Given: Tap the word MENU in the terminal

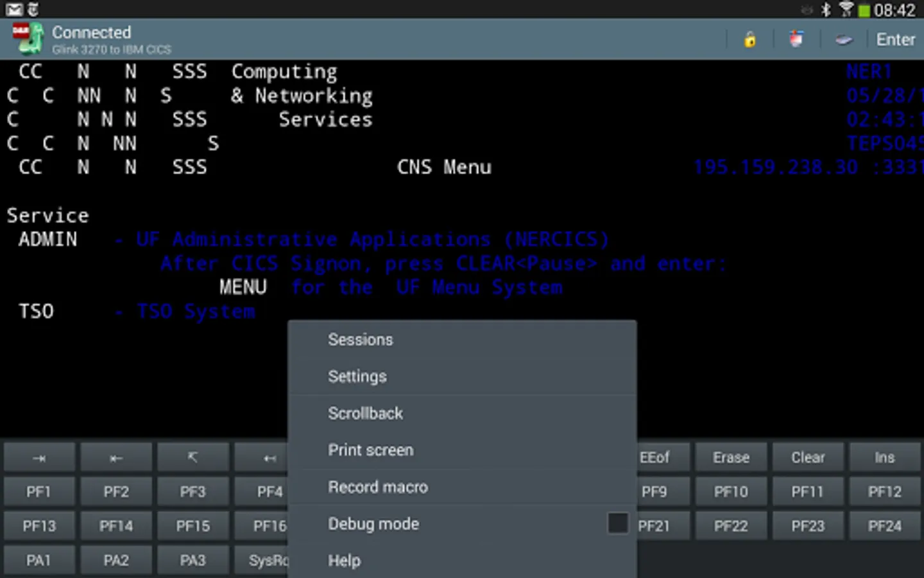Looking at the screenshot, I should click(x=243, y=287).
